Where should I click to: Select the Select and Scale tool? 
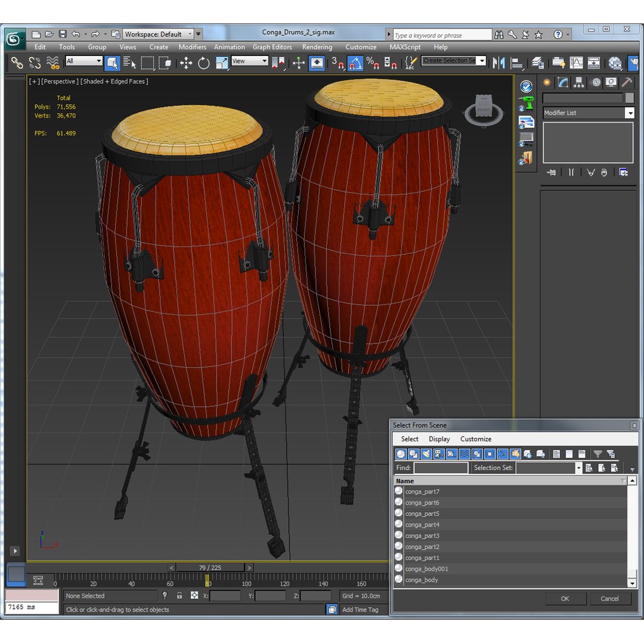(221, 63)
